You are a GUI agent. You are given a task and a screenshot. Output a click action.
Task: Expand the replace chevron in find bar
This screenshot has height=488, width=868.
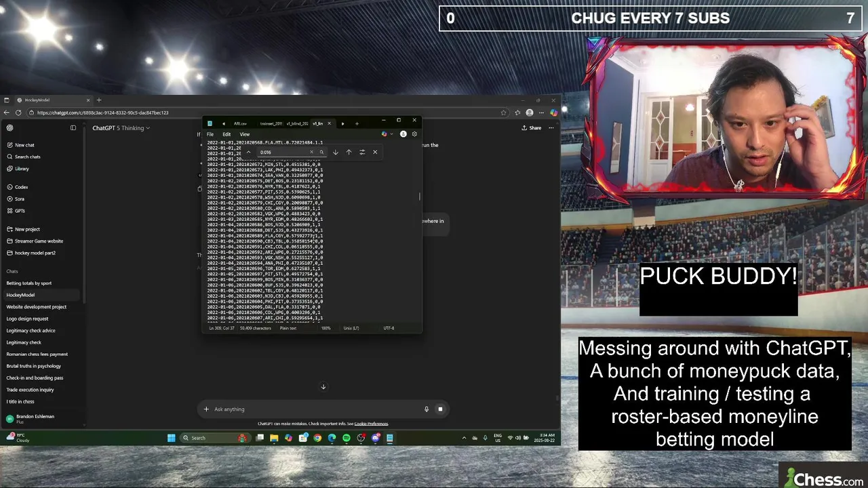tap(248, 152)
